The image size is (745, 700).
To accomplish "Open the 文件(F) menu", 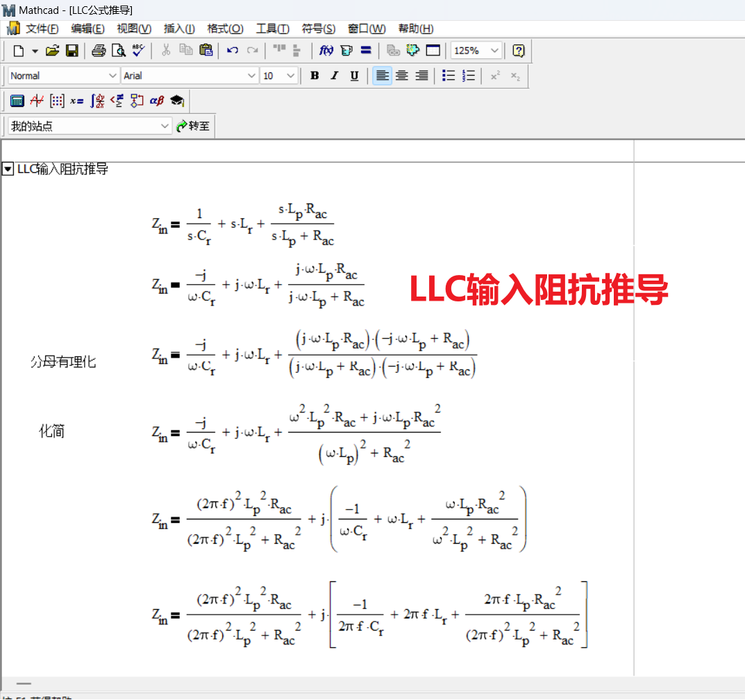I will (x=42, y=29).
